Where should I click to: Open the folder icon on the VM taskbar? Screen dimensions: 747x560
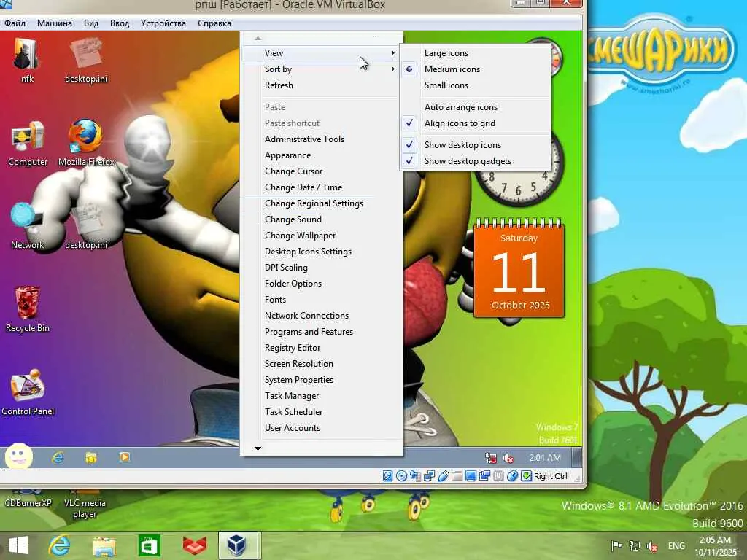91,458
